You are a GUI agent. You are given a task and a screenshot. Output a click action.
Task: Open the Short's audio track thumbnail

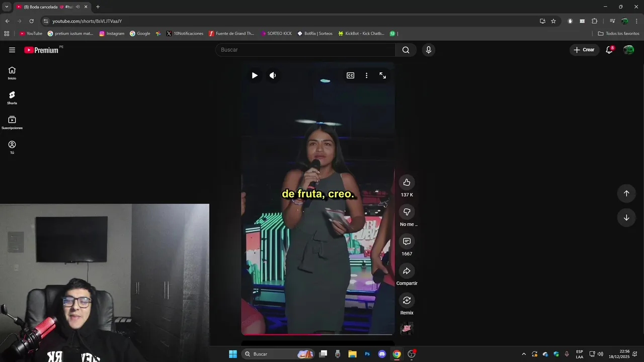[x=407, y=328]
